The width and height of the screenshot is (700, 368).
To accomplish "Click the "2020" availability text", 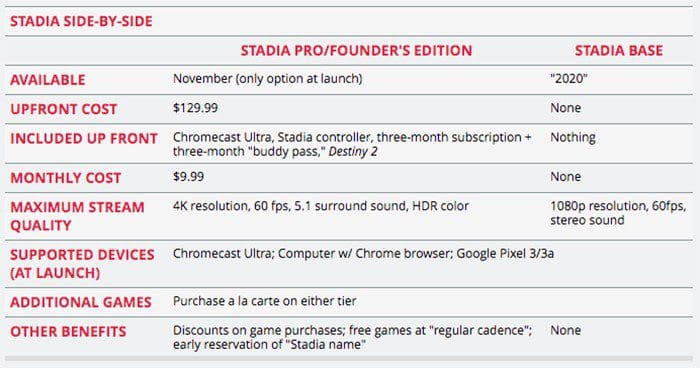I will point(569,79).
